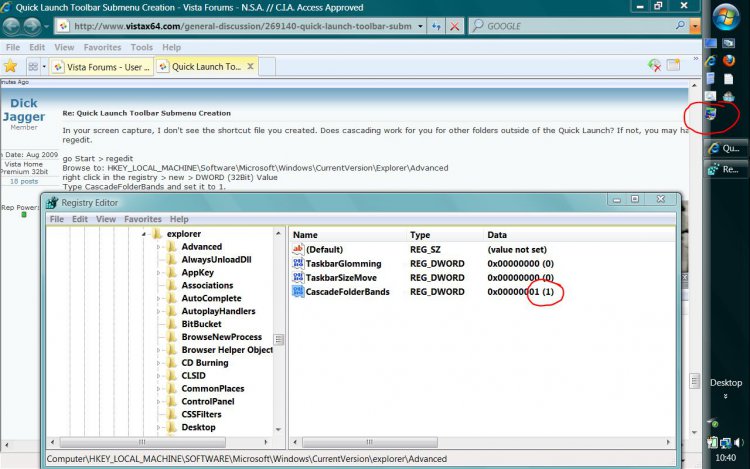The height and width of the screenshot is (469, 750).
Task: Click the Windows Start orb
Action: point(725,17)
